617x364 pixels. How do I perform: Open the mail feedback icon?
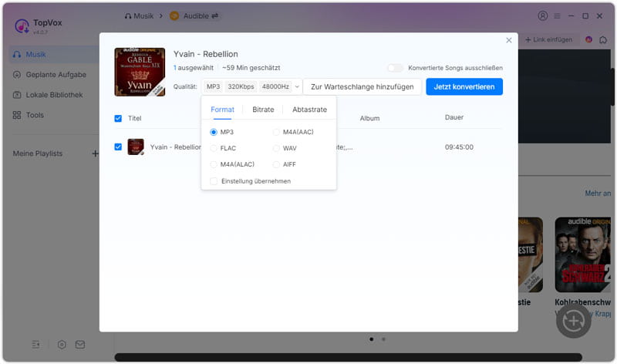tap(79, 345)
